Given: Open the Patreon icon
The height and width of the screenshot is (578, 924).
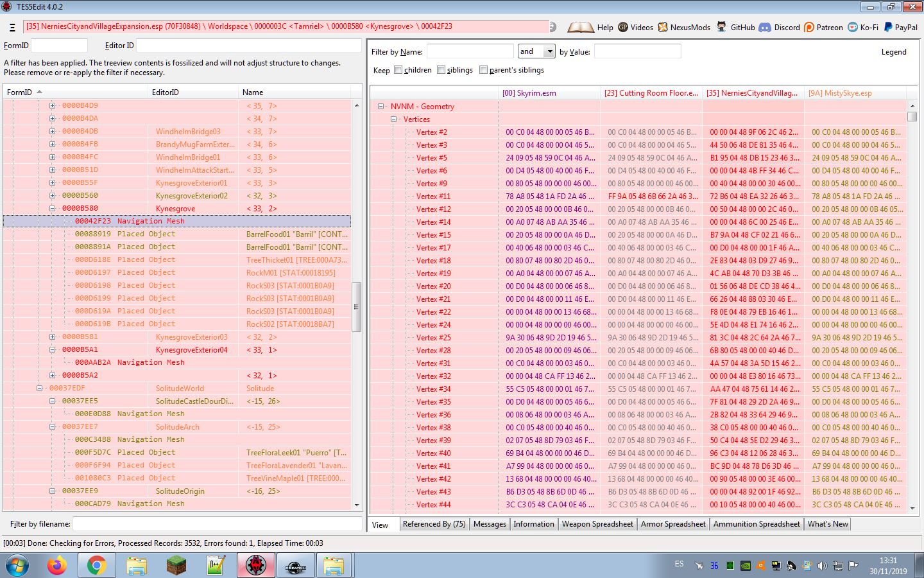Looking at the screenshot, I should point(809,27).
